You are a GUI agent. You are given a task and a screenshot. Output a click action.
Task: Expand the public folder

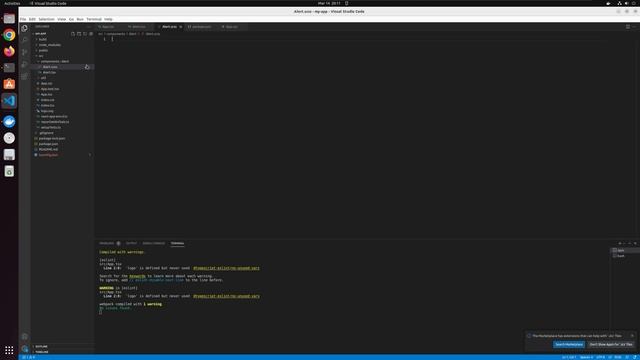(x=43, y=51)
